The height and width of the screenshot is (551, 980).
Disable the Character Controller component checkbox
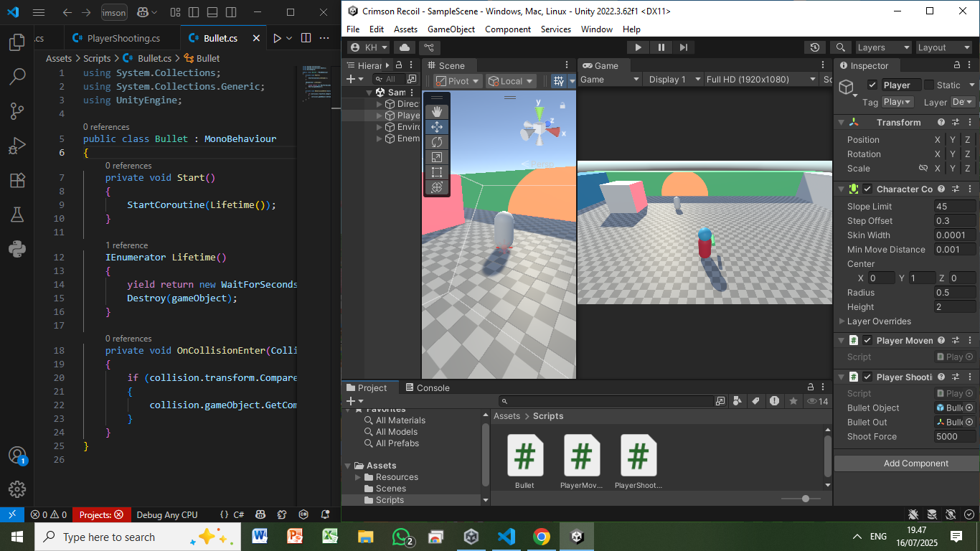(867, 189)
